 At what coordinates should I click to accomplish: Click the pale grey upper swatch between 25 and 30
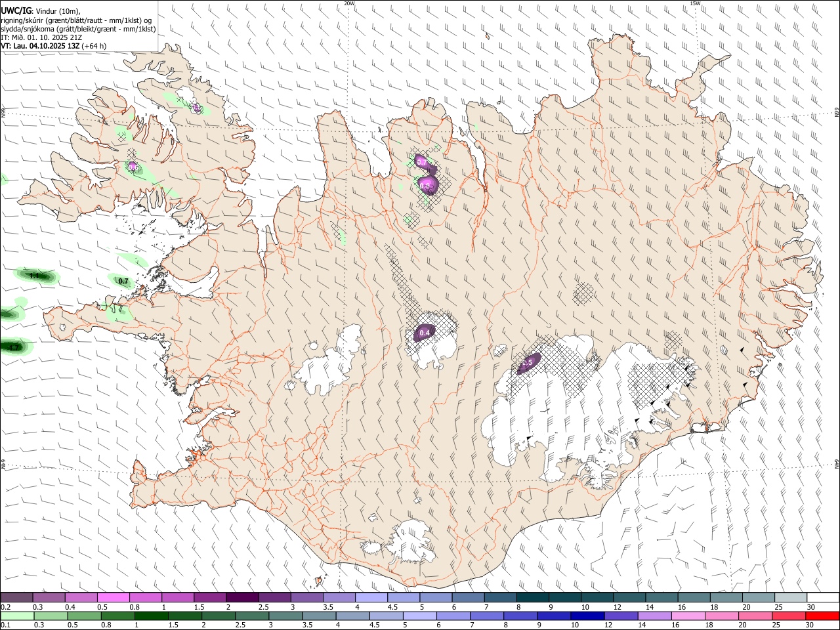pos(790,598)
